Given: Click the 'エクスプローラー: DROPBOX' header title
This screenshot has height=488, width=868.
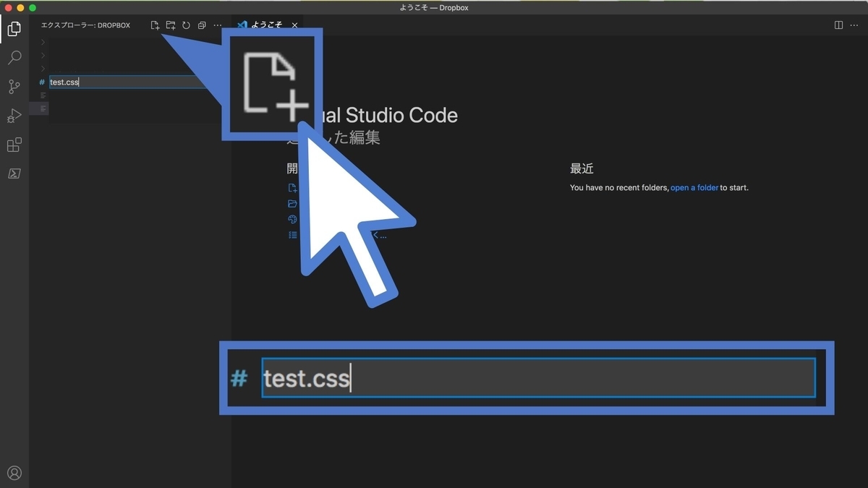Looking at the screenshot, I should click(85, 25).
